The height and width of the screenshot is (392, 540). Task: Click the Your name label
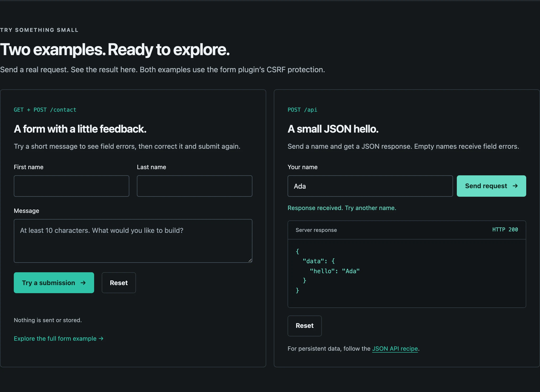pos(302,167)
